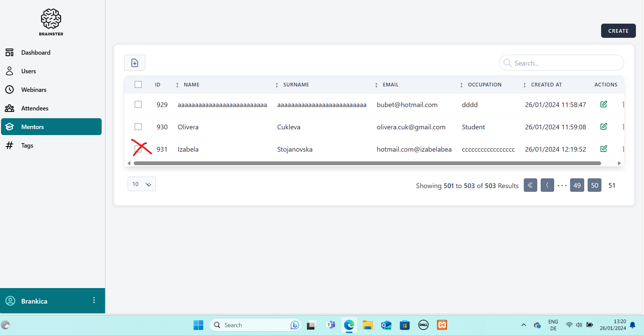Screen dimensions: 644x335
Task: Go to first page with double-chevron icon
Action: pos(530,185)
